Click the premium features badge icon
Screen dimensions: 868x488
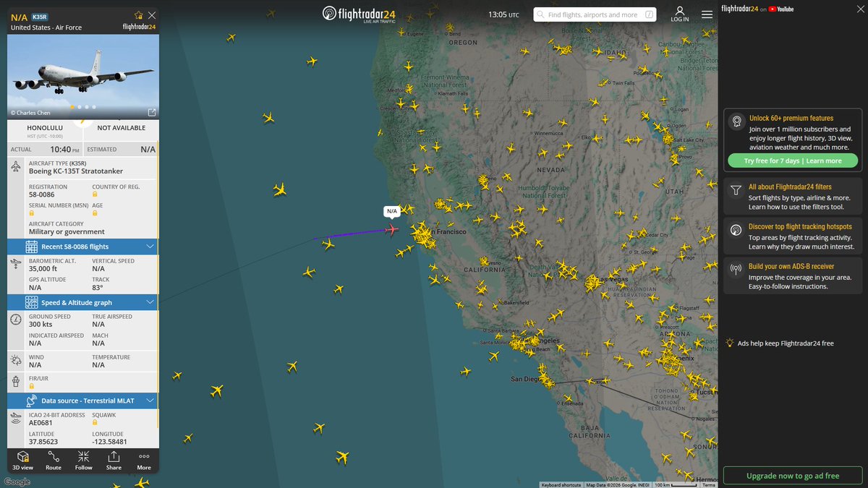[x=736, y=121]
